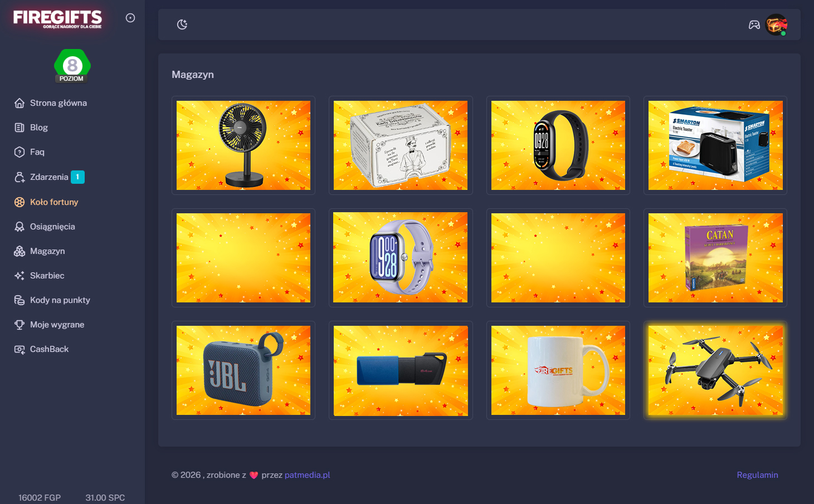The width and height of the screenshot is (814, 504).
Task: Open Skarbiec via the gem icon
Action: click(18, 275)
